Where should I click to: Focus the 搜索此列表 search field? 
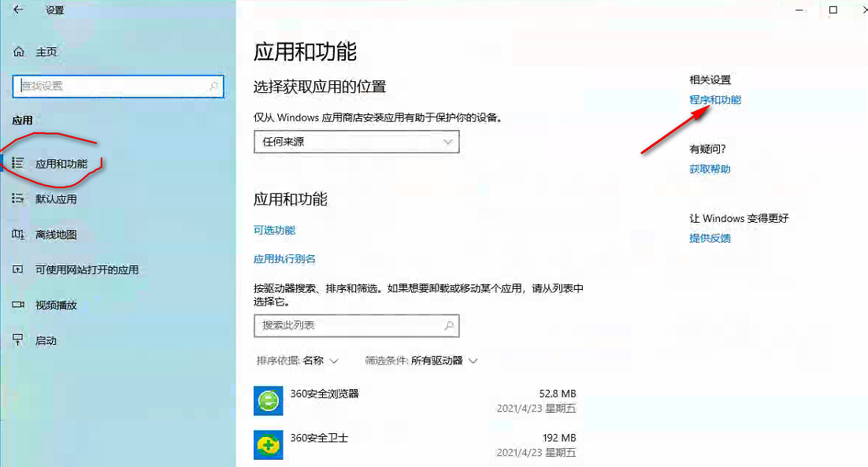pyautogui.click(x=357, y=326)
